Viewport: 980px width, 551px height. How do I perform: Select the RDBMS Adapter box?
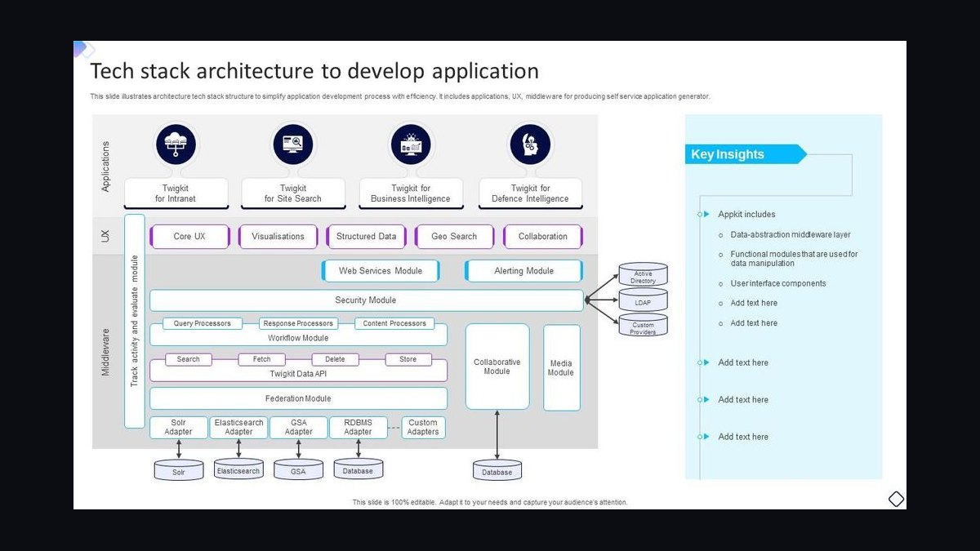pos(358,428)
